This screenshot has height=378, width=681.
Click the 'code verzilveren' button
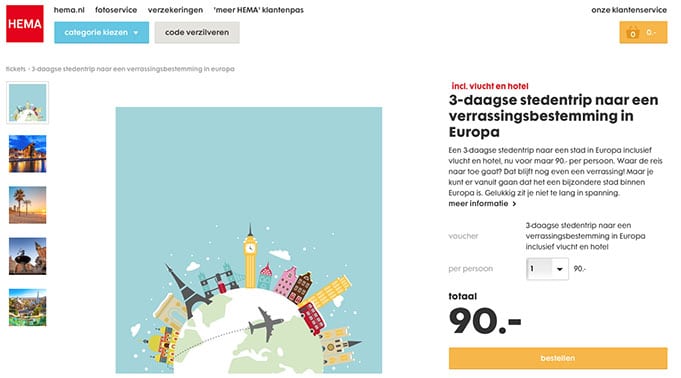197,33
